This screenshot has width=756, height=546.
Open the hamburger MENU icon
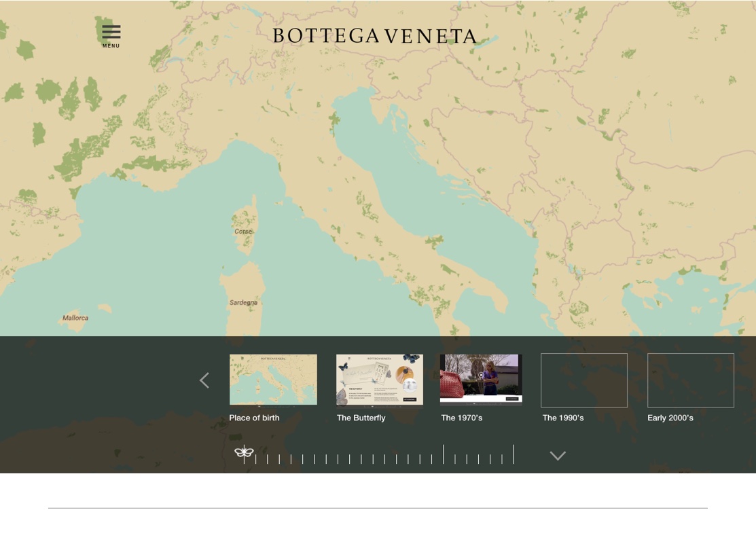(111, 36)
